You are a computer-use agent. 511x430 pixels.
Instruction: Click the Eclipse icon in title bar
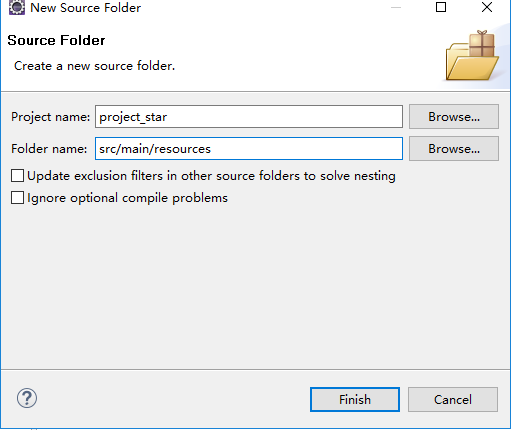tap(17, 7)
